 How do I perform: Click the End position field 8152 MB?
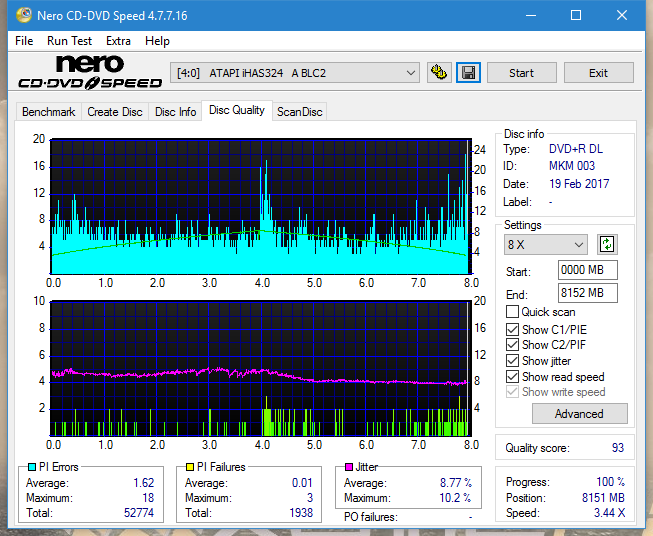[x=587, y=293]
